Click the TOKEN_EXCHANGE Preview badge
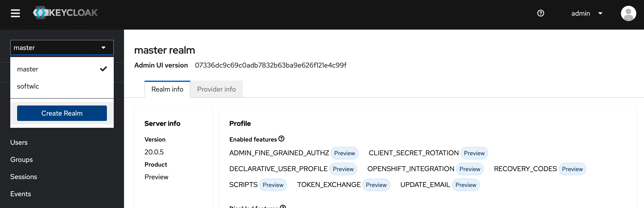Viewport: 644px width, 208px height. [376, 185]
